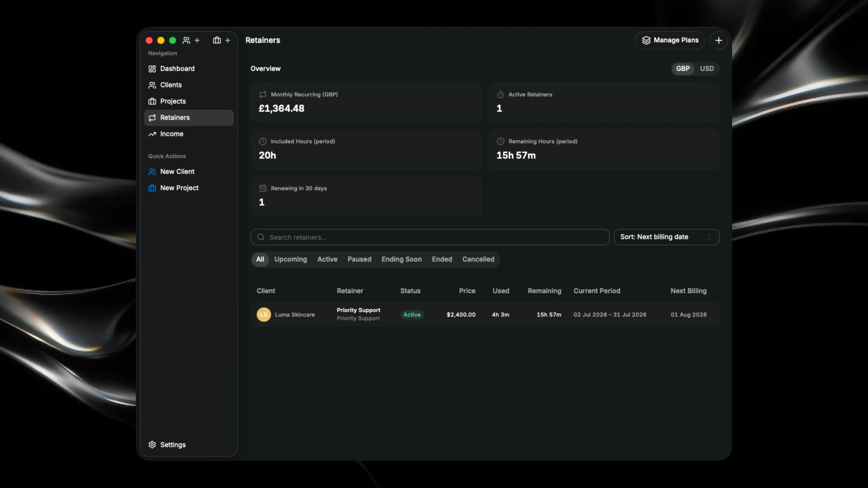This screenshot has width=868, height=488.
Task: Click the 01 Aug 2026 next billing date
Action: tap(688, 314)
